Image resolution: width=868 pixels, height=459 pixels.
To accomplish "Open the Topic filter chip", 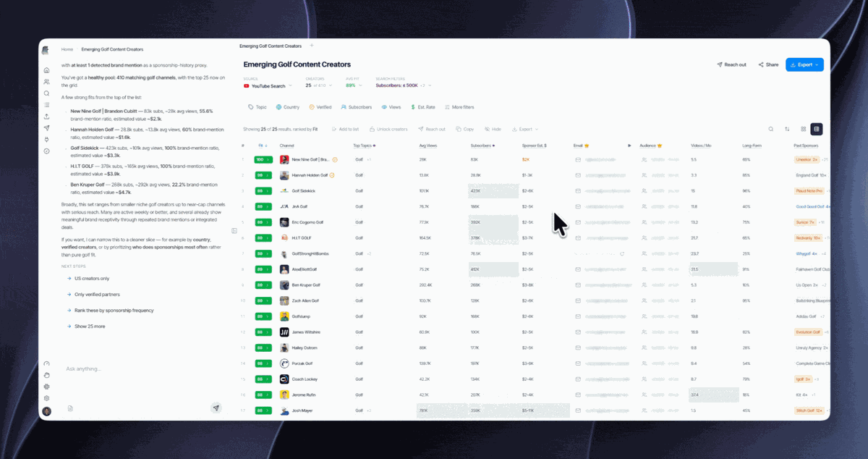I will point(258,107).
